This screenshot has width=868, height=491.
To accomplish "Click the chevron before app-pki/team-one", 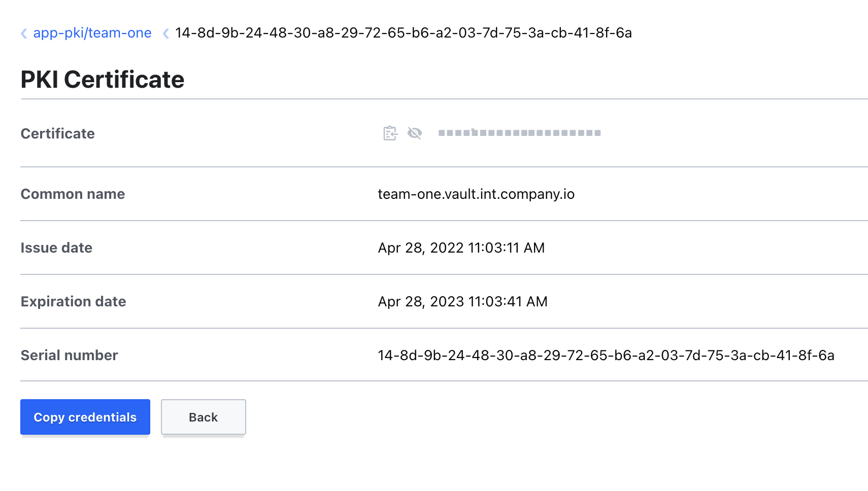I will click(x=24, y=33).
